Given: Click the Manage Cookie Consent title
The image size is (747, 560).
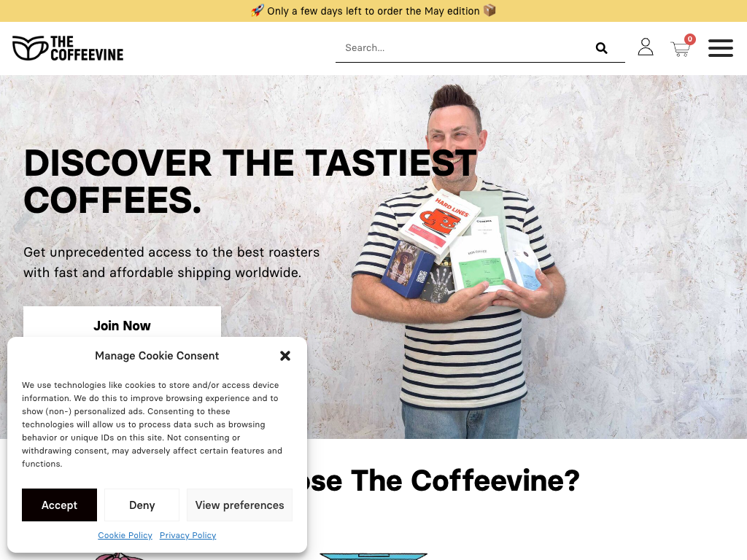Looking at the screenshot, I should click(157, 356).
